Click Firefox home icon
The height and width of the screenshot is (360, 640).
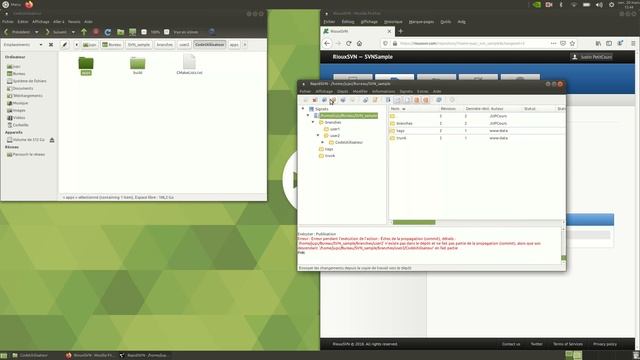(x=359, y=43)
